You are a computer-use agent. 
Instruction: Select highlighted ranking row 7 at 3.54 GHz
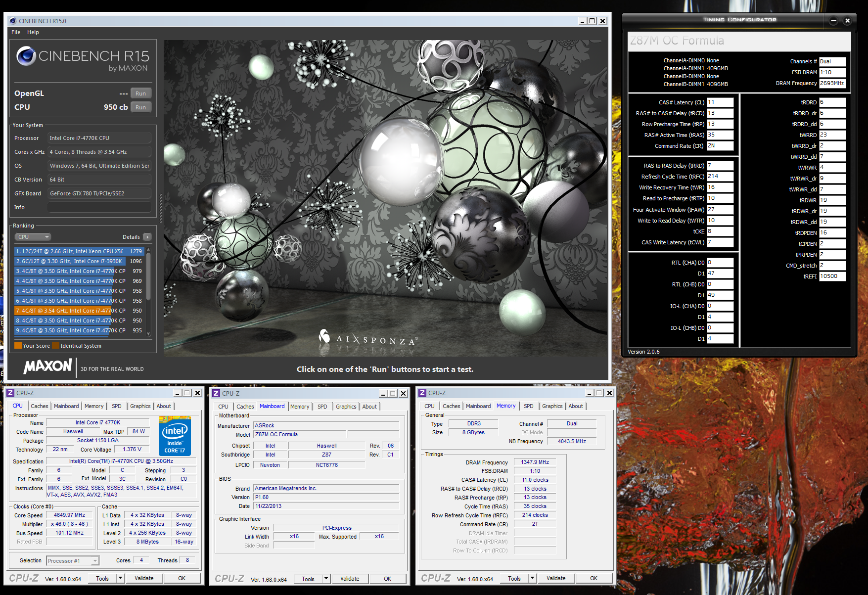[79, 311]
